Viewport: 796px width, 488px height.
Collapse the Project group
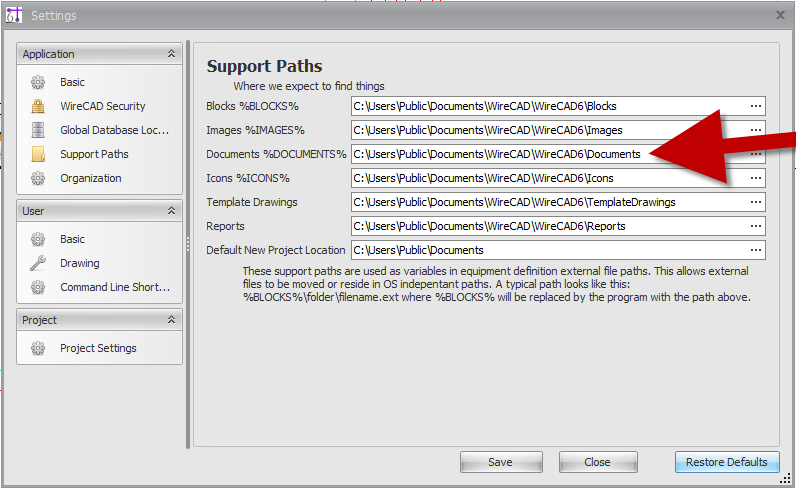click(172, 320)
